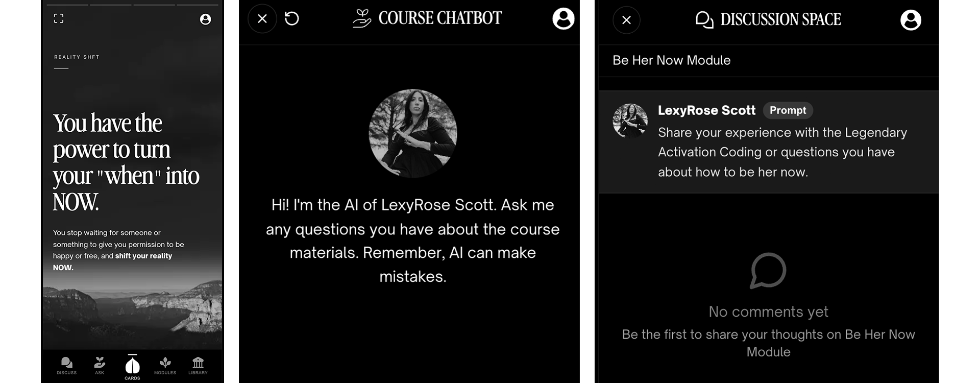Open profile icon in Discussion Space header
This screenshot has width=980, height=383.
coord(911,20)
